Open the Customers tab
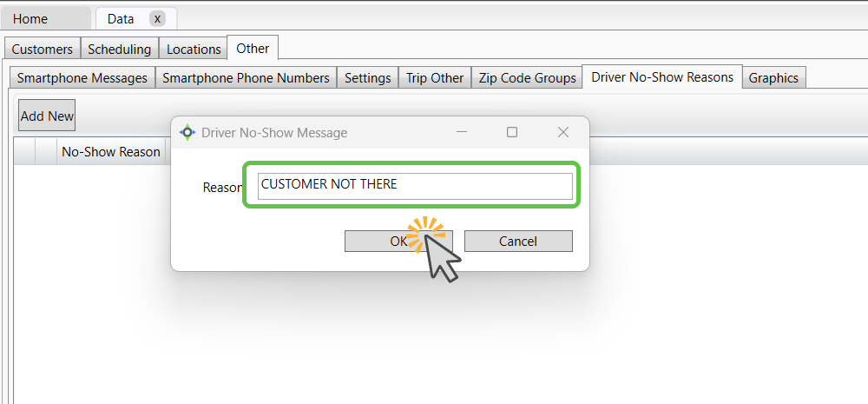The image size is (868, 404). (42, 49)
